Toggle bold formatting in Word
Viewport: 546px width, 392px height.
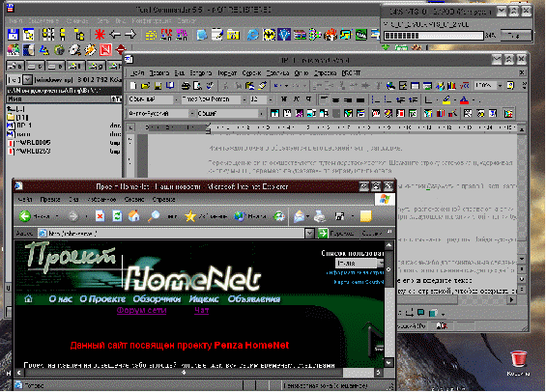[284, 99]
